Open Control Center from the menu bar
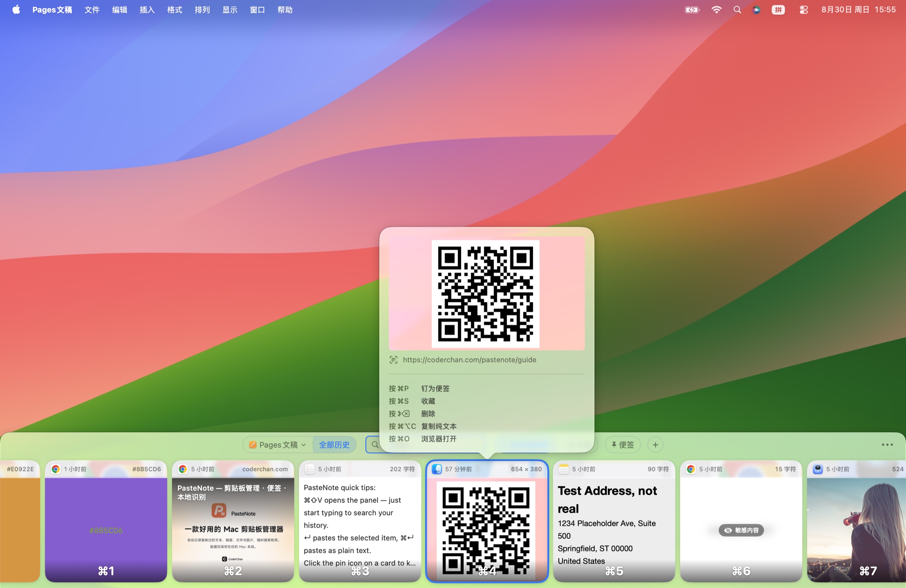Viewport: 906px width, 588px height. (804, 10)
